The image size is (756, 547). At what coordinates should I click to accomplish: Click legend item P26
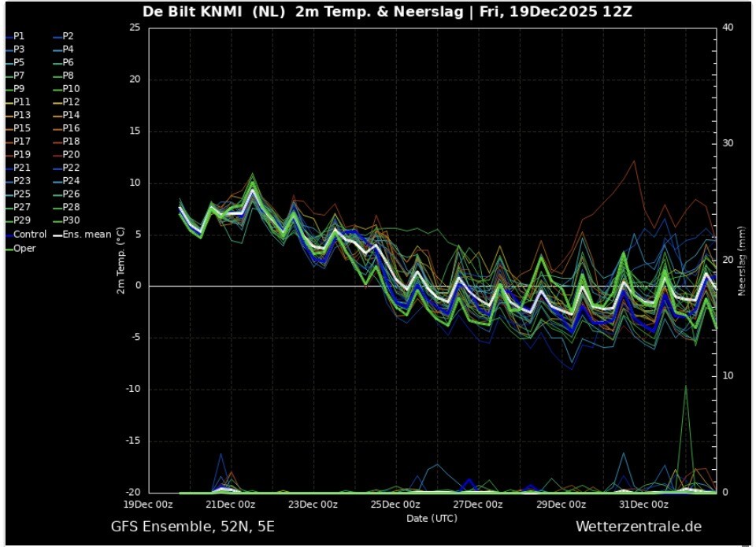pyautogui.click(x=68, y=194)
